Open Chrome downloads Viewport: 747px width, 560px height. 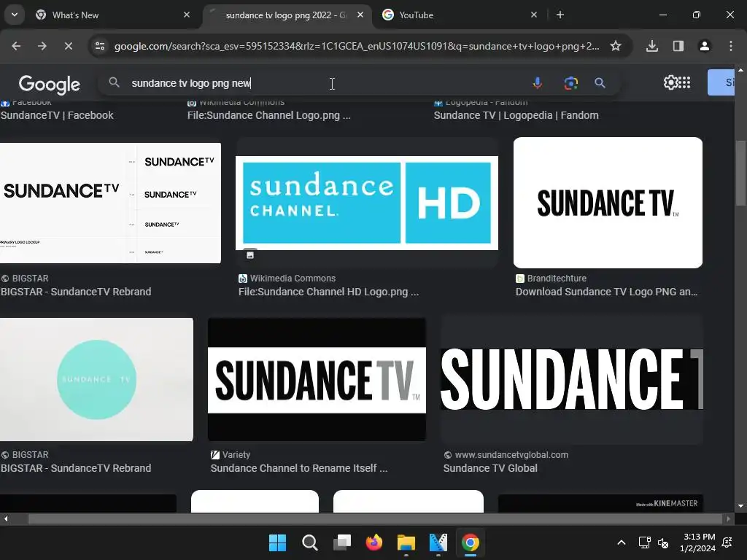coord(651,46)
